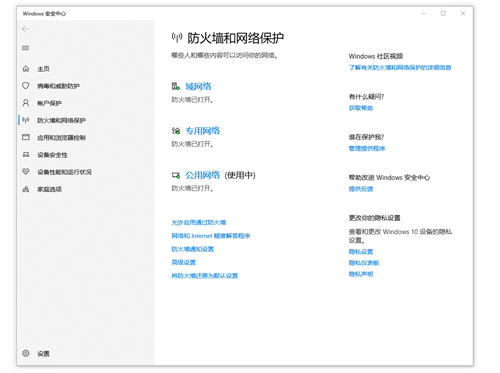Click the heart icon for 设备性能和运行状况
Image resolution: width=500 pixels, height=373 pixels.
(26, 172)
